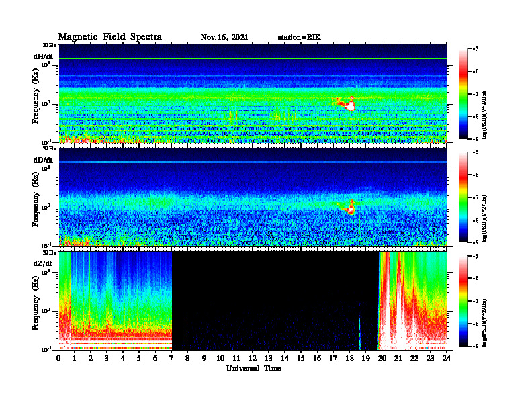532x411 pixels.
Task: Select the dH/dt panel label
Action: [43, 56]
